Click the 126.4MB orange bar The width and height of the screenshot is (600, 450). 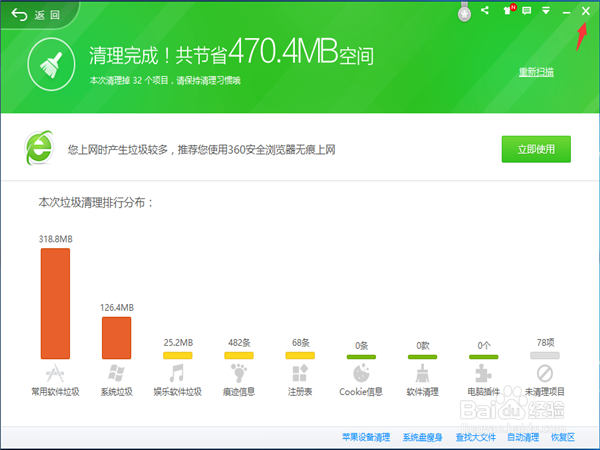(116, 338)
